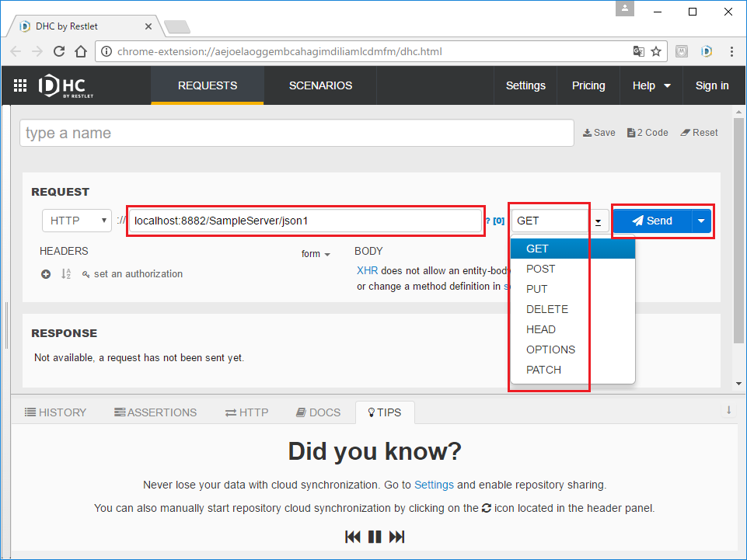The width and height of the screenshot is (747, 560).
Task: Click the query parameters [0] link
Action: 498,221
